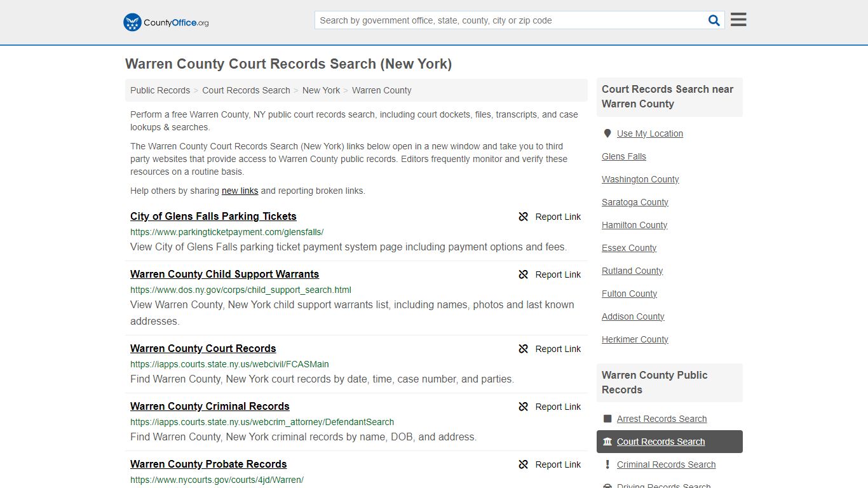Select New York breadcrumb
Viewport: 868px width, 488px height.
point(321,90)
